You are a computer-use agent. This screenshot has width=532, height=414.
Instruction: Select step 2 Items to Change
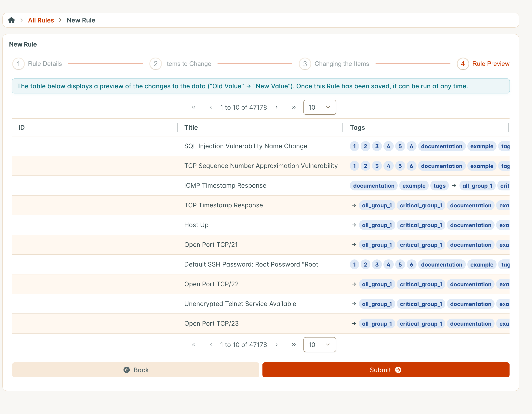(x=180, y=64)
